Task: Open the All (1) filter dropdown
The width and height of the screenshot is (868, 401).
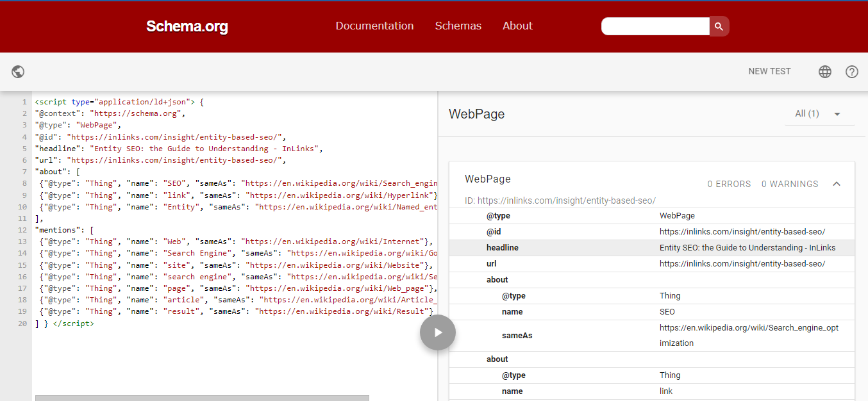Action: click(820, 113)
